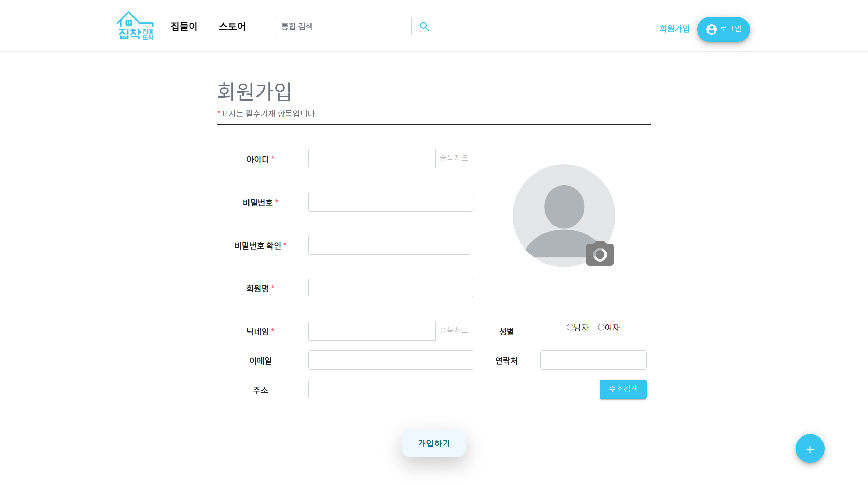The width and height of the screenshot is (868, 484).
Task: Click the user avatar icon in 로그인 button
Action: pos(712,29)
